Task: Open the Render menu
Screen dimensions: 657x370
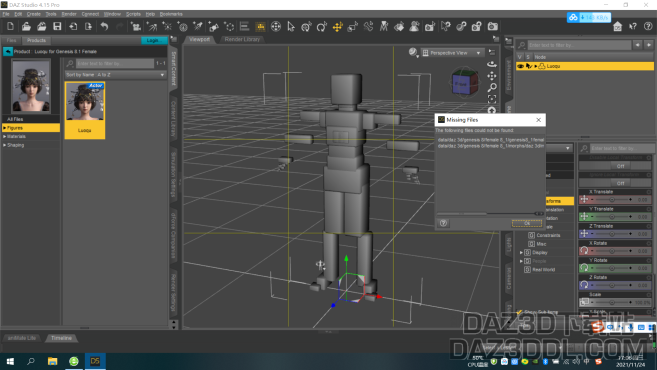Action: click(x=69, y=14)
